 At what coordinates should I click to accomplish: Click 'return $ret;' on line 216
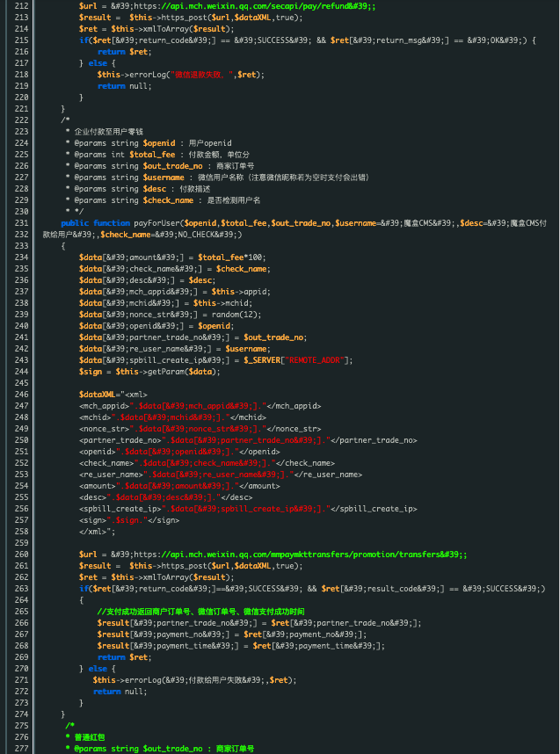click(125, 52)
